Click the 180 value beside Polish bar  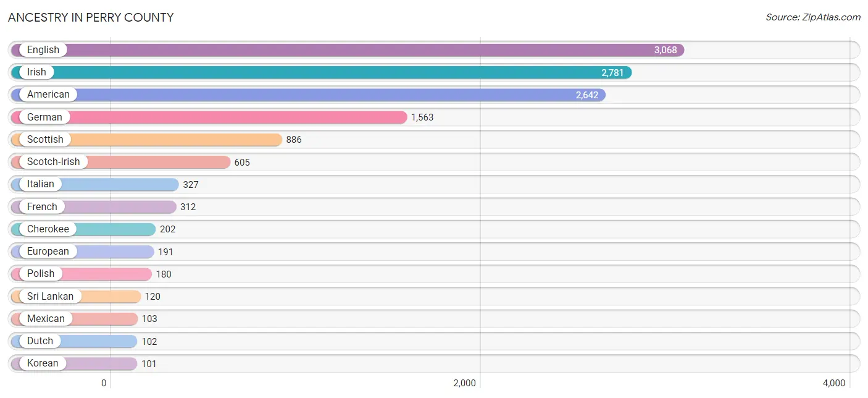(x=164, y=274)
